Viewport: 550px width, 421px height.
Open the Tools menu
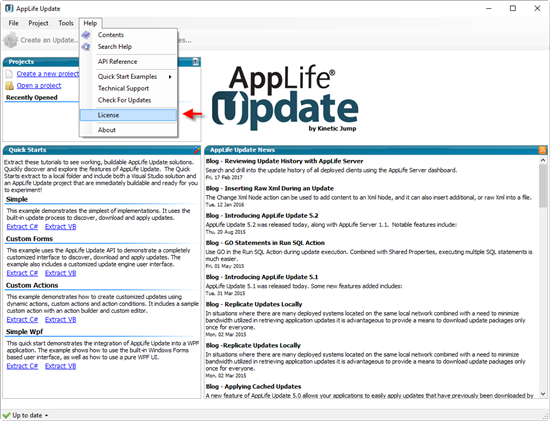(66, 23)
